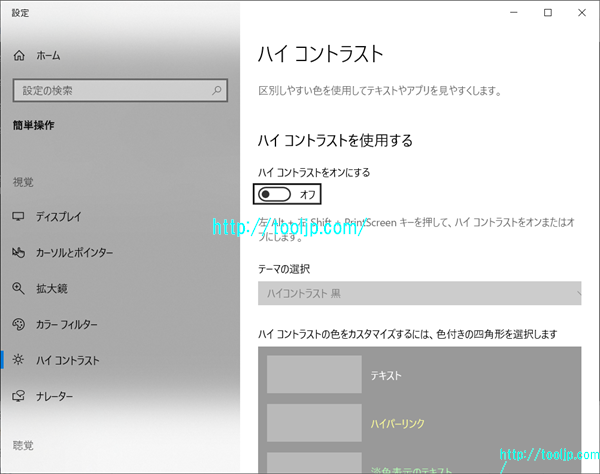Open 拡大鏡 settings page
Image resolution: width=600 pixels, height=474 pixels.
(x=52, y=288)
